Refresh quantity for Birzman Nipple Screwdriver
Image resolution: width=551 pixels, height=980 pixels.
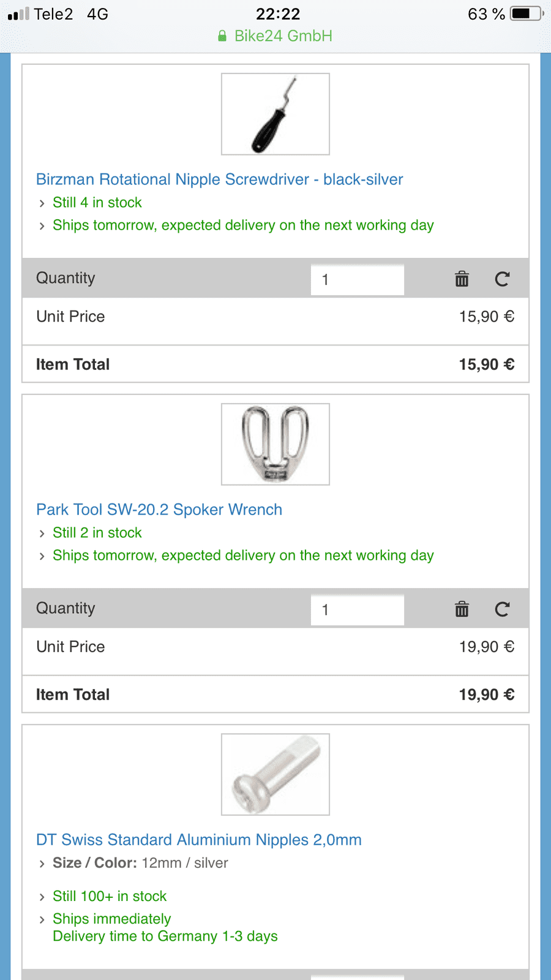(502, 279)
